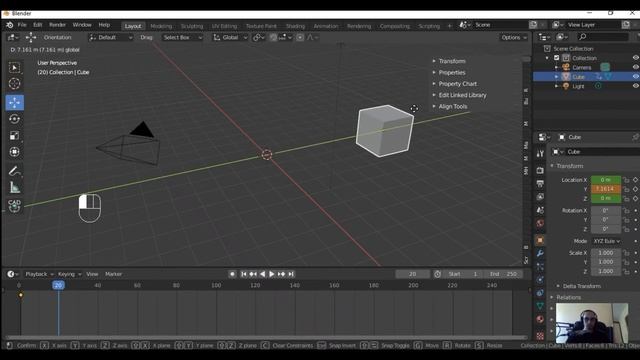The width and height of the screenshot is (640, 360).
Task: Lock the Location X value
Action: 626,180
